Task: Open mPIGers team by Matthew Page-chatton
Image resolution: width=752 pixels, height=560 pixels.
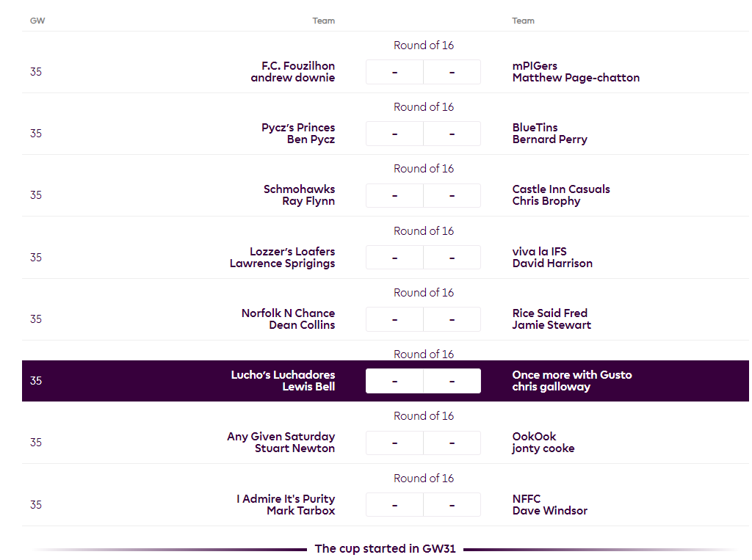Action: 535,66
